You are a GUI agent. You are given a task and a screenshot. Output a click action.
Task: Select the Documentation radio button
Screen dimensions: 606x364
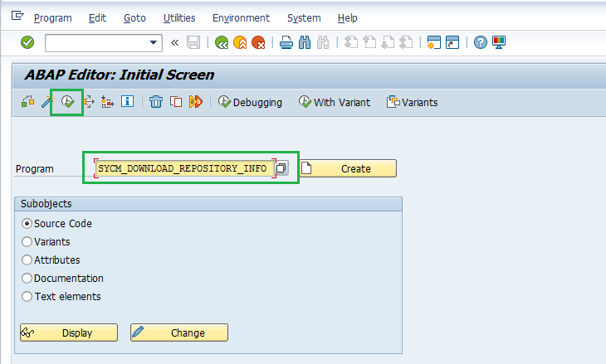click(x=27, y=278)
